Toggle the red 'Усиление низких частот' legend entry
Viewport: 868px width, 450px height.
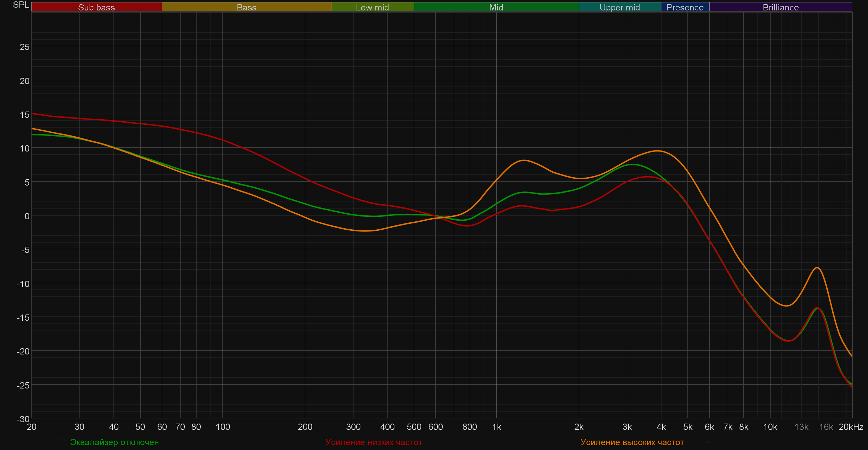[x=374, y=442]
